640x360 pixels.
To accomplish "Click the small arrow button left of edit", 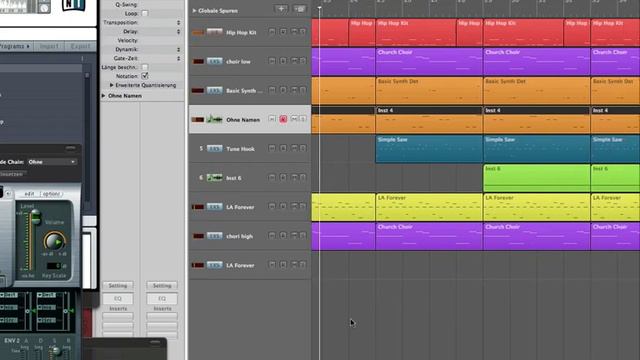I will point(8,193).
